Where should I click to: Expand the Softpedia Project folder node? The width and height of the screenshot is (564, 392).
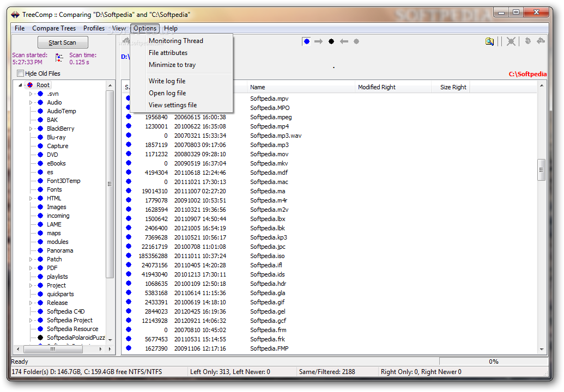(x=31, y=321)
